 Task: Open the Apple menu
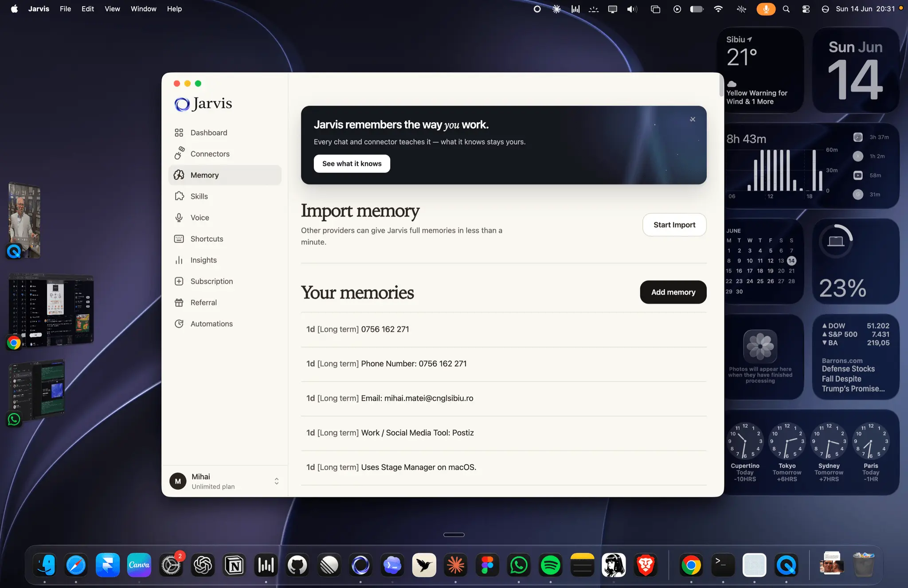coord(14,9)
